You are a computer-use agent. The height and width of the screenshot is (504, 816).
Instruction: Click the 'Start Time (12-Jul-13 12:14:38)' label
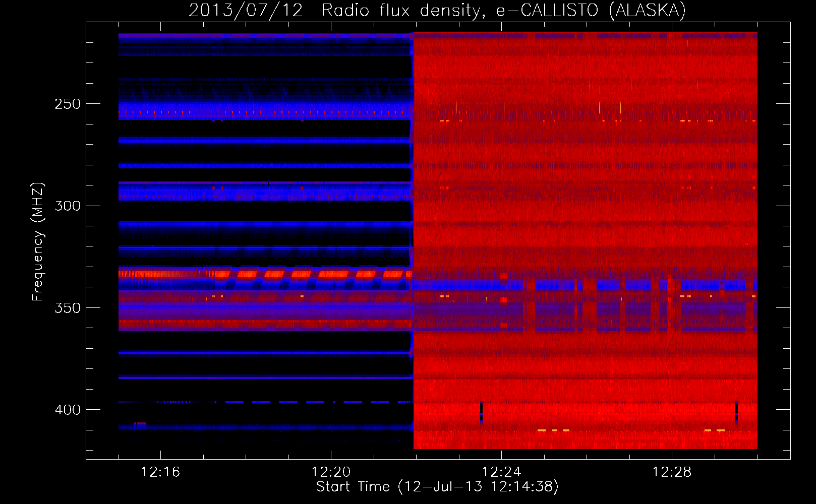tap(437, 487)
